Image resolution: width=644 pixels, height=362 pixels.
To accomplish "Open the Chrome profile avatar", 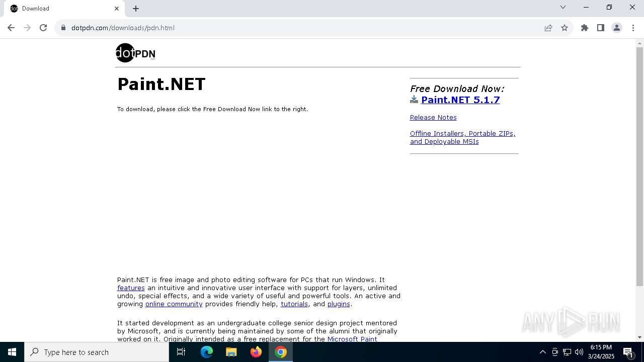I will 617,28.
